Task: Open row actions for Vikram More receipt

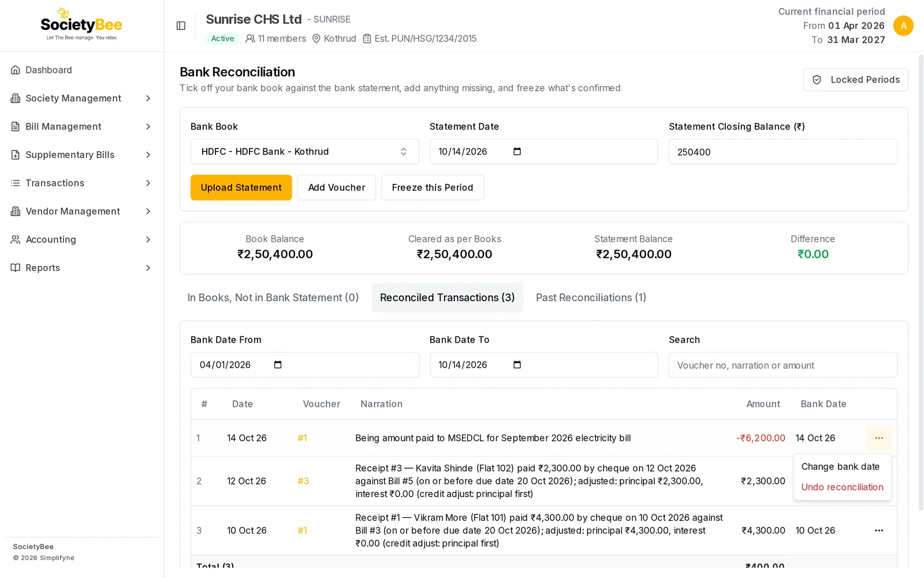Action: pyautogui.click(x=878, y=531)
